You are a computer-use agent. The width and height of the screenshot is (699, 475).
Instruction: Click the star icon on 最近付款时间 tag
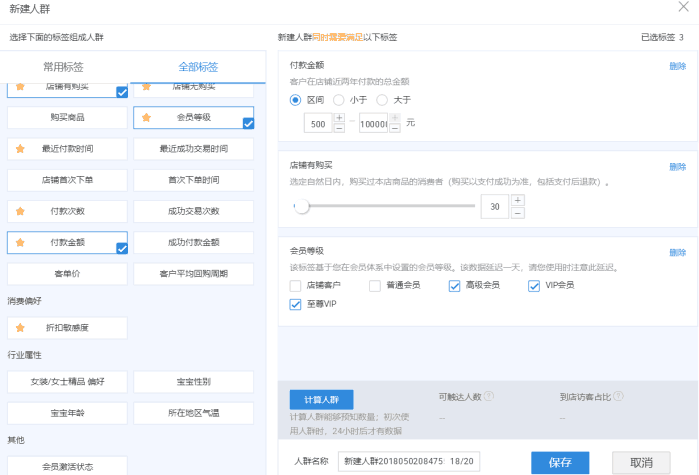coord(20,149)
